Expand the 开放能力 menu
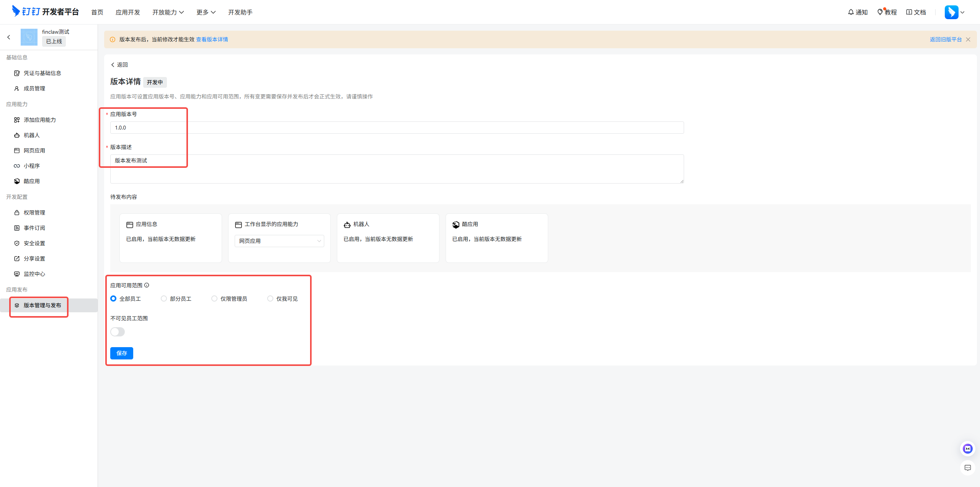The image size is (980, 487). [x=168, y=12]
